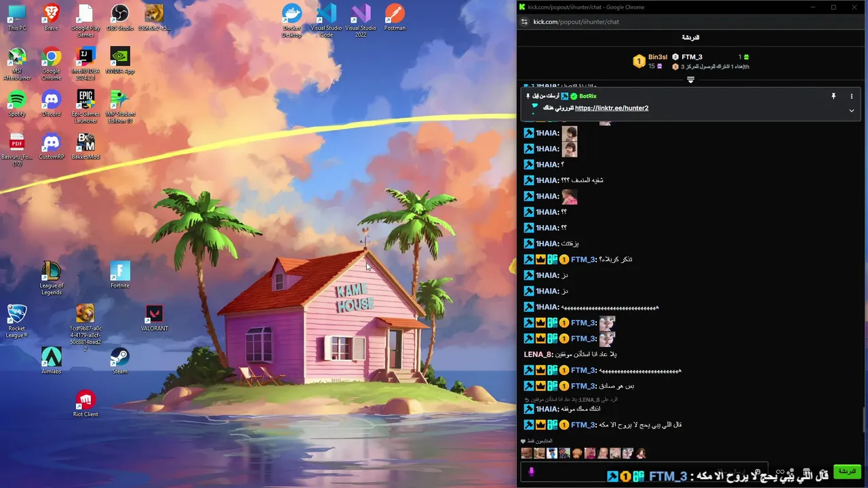Open MSI Afterburner shortcut
The image size is (868, 488).
pos(17,64)
